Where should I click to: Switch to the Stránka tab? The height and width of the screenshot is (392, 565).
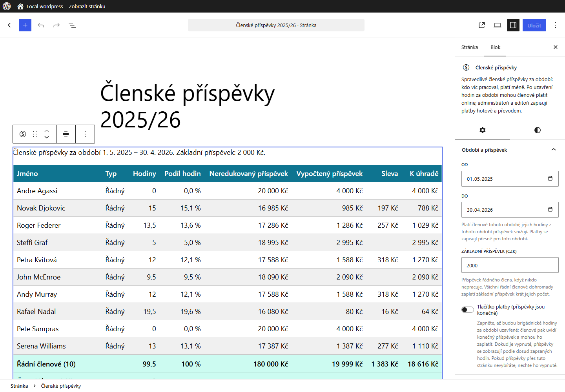[x=470, y=47]
